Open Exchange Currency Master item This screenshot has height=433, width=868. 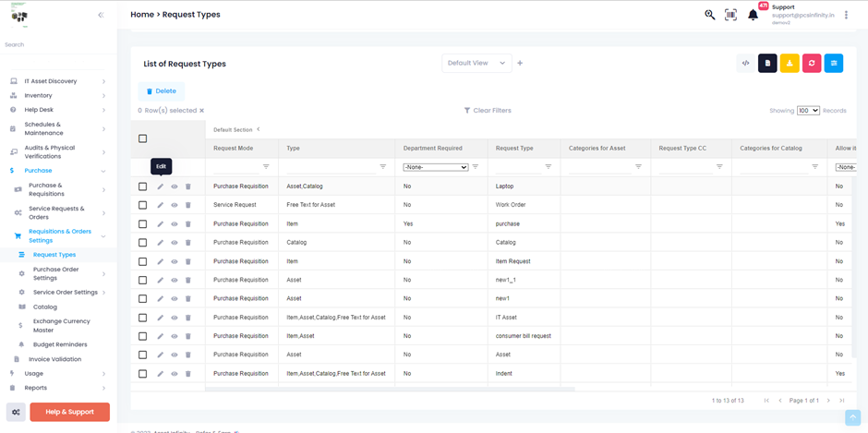point(61,326)
